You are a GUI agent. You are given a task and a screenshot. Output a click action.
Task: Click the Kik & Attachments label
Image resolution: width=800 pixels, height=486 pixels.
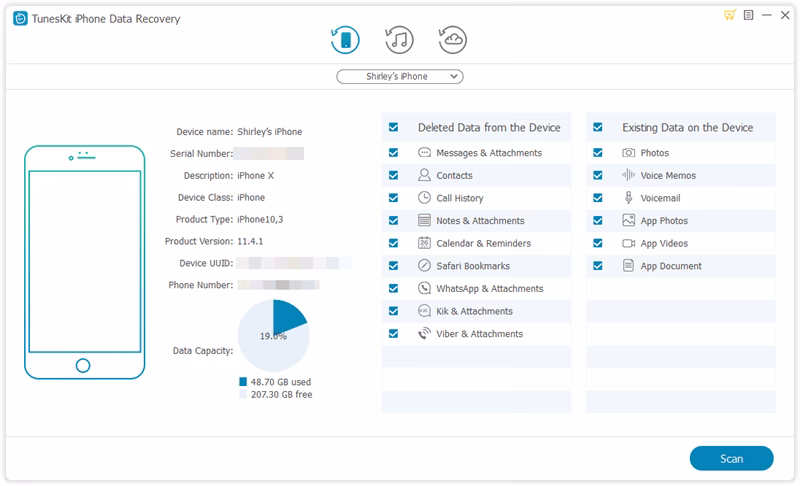(x=474, y=311)
